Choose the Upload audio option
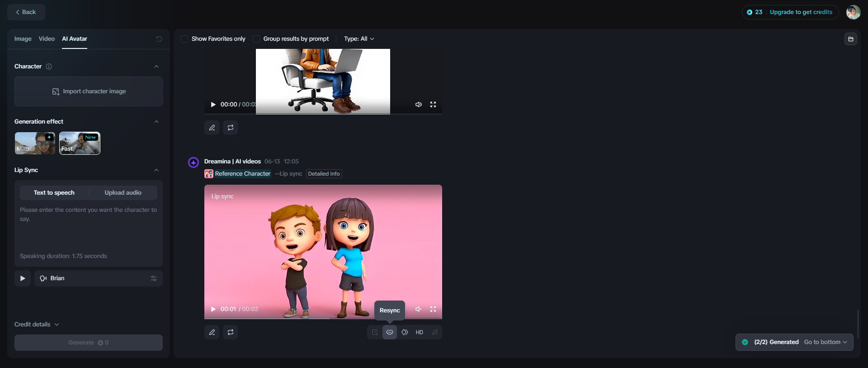Image resolution: width=868 pixels, height=368 pixels. tap(123, 193)
